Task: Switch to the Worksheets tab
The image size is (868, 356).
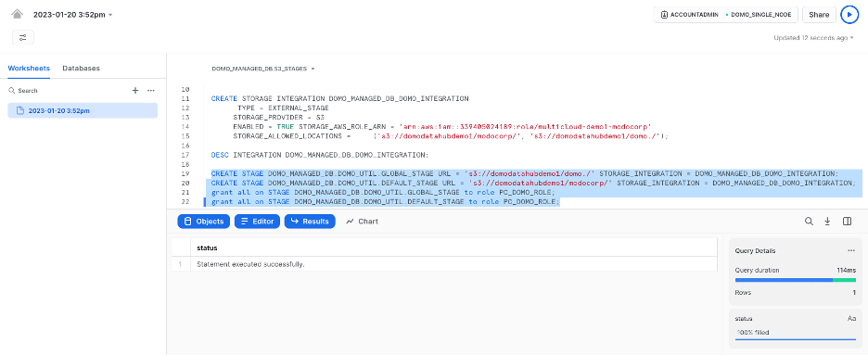Action: [x=29, y=68]
